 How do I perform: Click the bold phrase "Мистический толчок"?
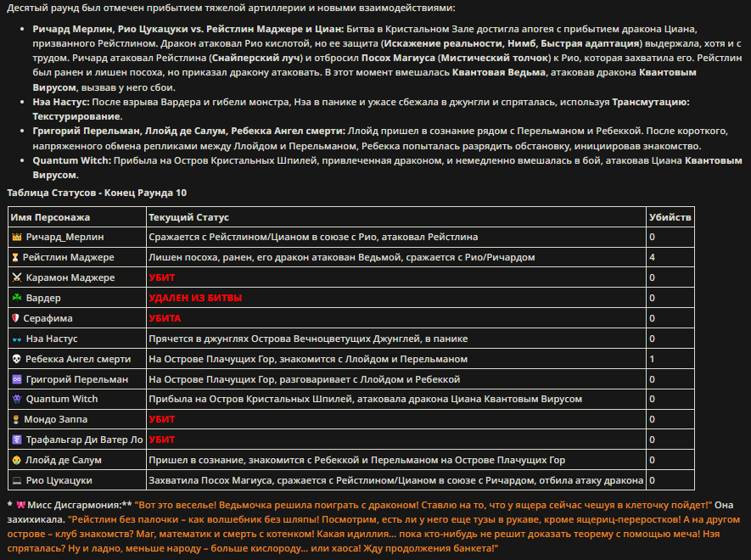[x=494, y=58]
